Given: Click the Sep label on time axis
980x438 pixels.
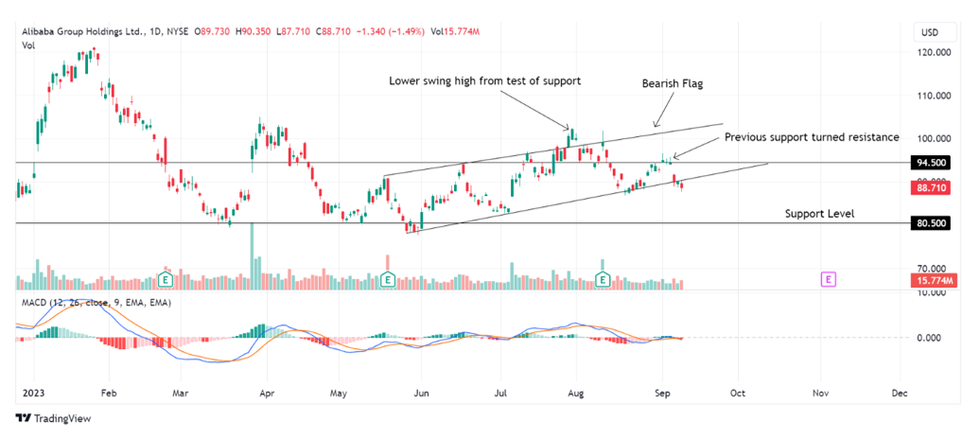Looking at the screenshot, I should (x=664, y=394).
